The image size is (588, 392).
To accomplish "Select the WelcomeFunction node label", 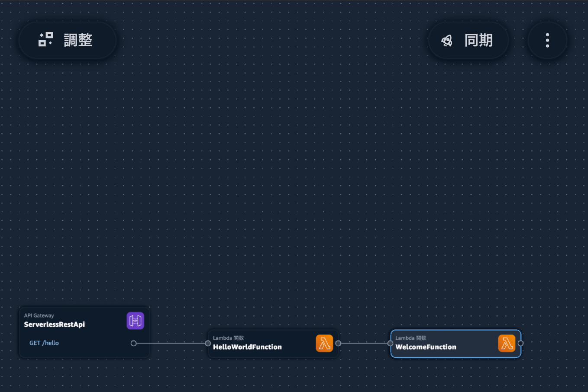I will 426,347.
